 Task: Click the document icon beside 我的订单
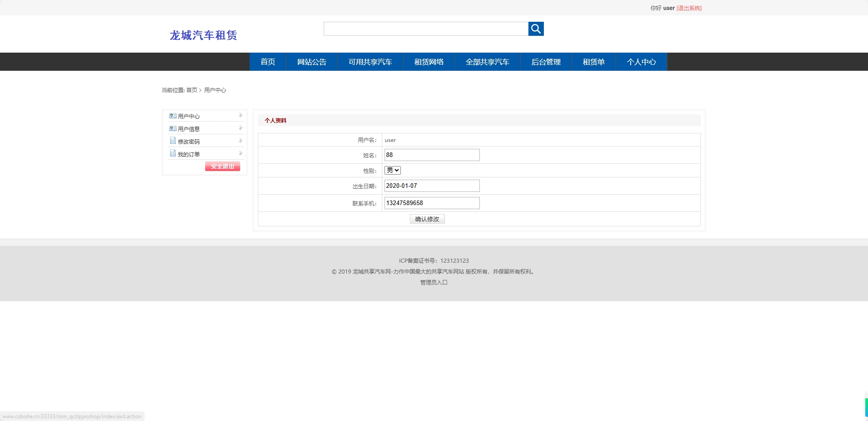point(173,153)
